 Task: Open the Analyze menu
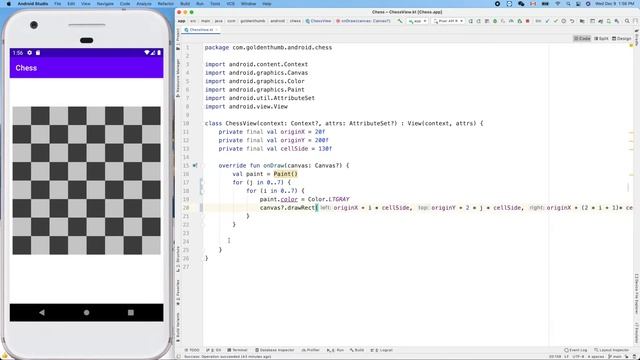pyautogui.click(x=144, y=4)
